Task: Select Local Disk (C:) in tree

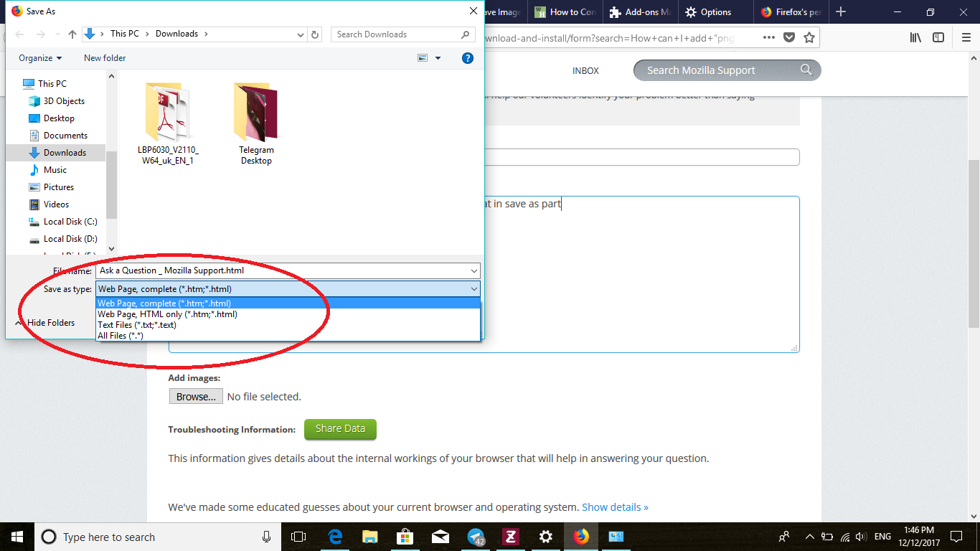Action: coord(70,222)
